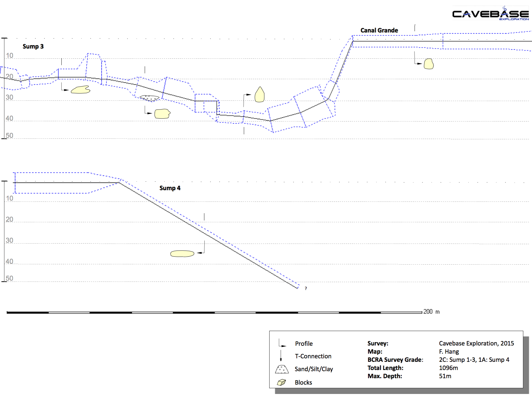The image size is (532, 396).
Task: Click the Sump 4 label
Action: (170, 188)
